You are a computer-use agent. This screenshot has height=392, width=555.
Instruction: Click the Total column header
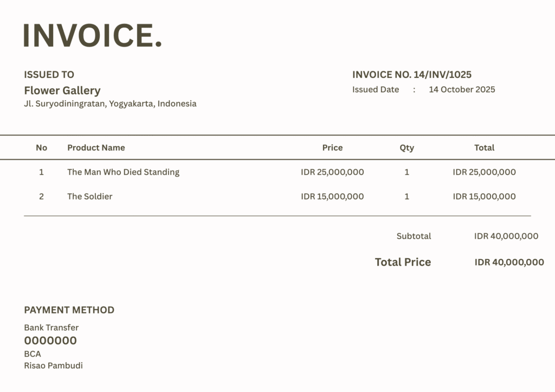pos(484,148)
